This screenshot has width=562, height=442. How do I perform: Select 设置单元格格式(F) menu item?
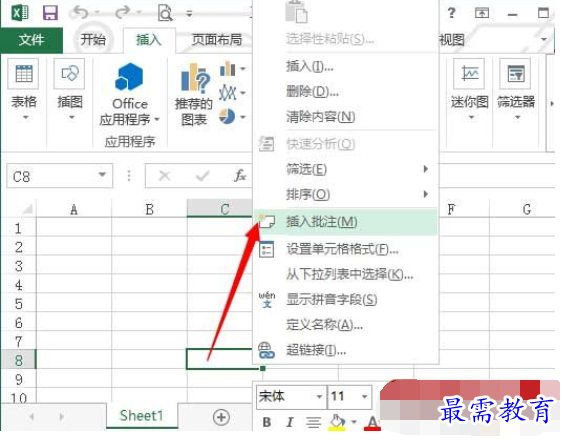click(x=346, y=249)
